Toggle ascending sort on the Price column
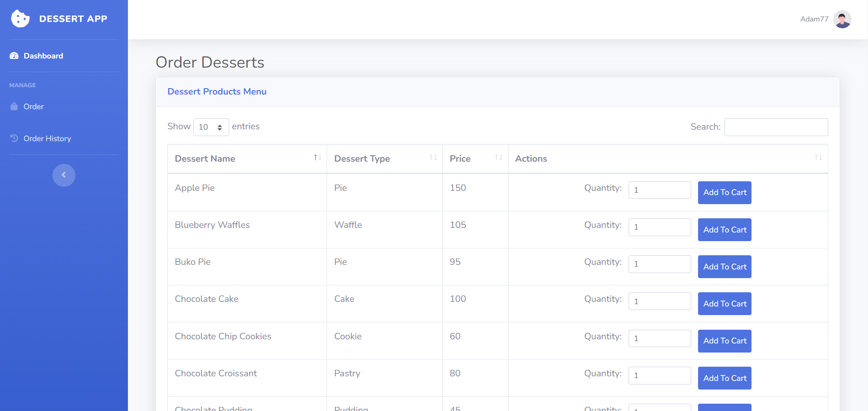868x411 pixels. pos(498,158)
